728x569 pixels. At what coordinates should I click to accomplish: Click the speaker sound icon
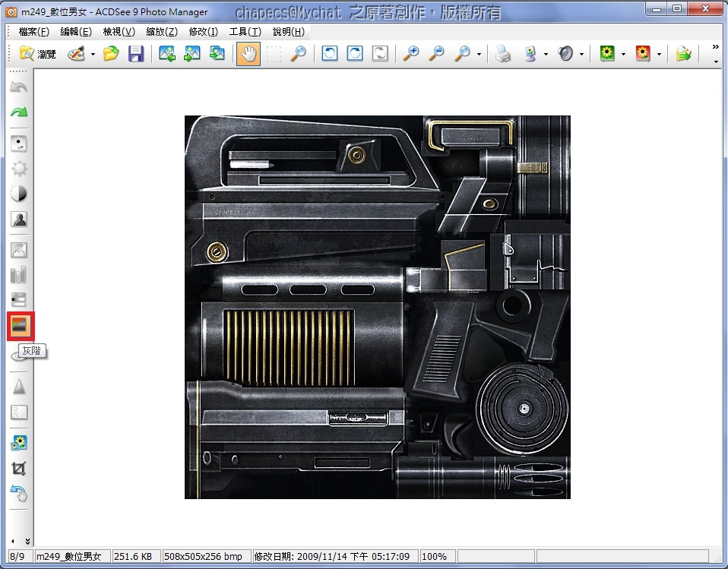tap(565, 54)
